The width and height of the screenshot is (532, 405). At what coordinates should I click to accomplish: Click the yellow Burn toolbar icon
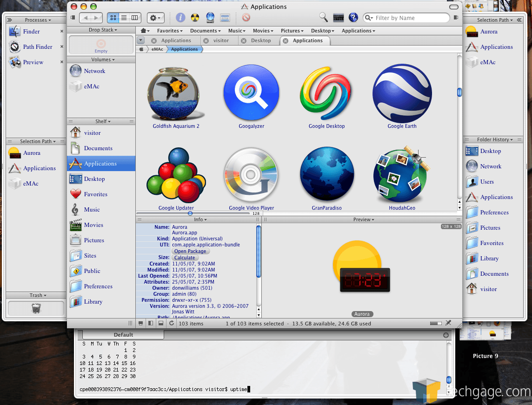pos(195,18)
